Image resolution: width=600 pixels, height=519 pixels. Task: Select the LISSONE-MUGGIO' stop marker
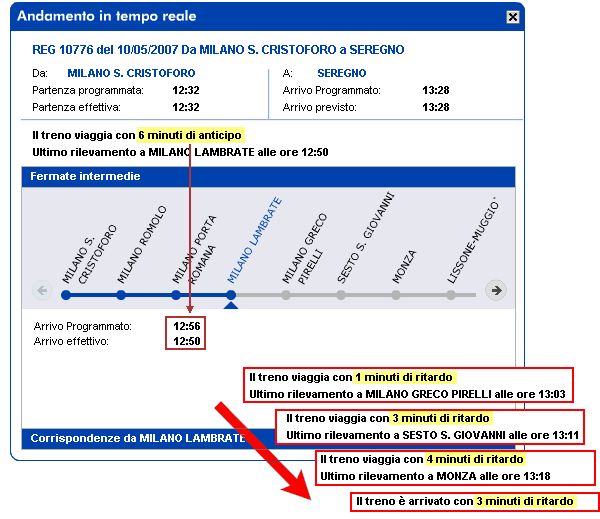tap(451, 295)
